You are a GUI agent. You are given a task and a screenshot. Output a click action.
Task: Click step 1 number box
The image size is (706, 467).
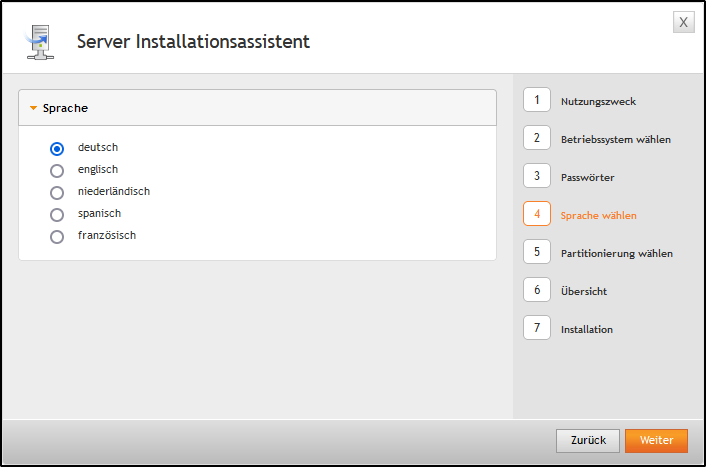[x=537, y=100]
